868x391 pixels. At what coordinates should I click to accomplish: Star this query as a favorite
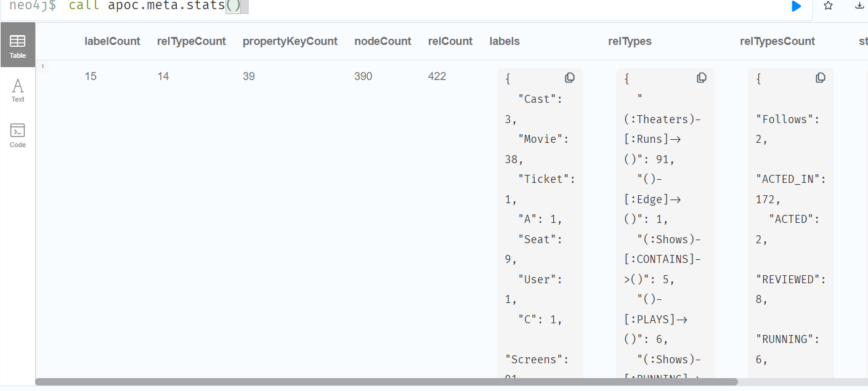(x=828, y=6)
